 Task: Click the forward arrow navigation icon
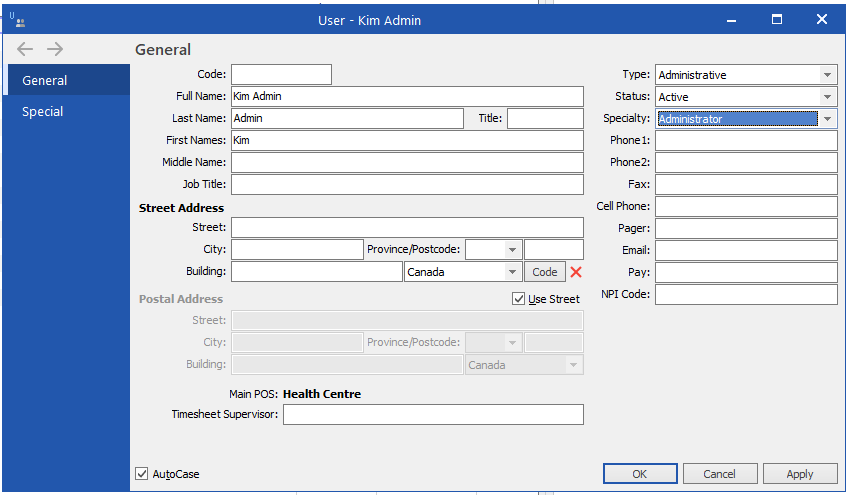55,49
